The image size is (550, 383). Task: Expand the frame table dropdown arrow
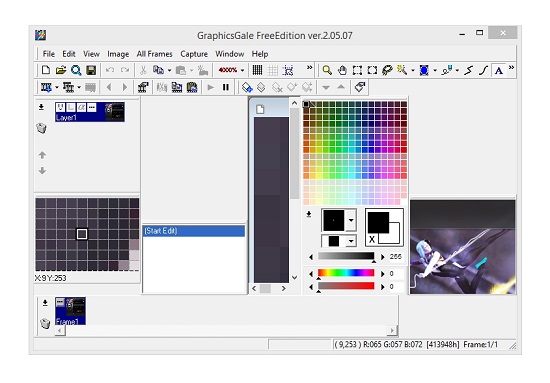pos(79,87)
